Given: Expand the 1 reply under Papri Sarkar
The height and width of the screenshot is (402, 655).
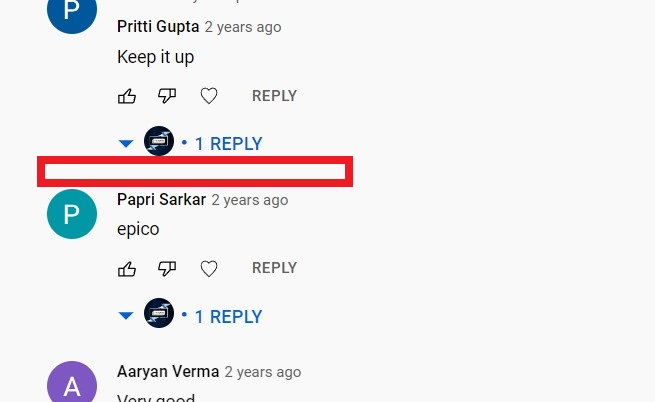Looking at the screenshot, I should click(228, 317).
